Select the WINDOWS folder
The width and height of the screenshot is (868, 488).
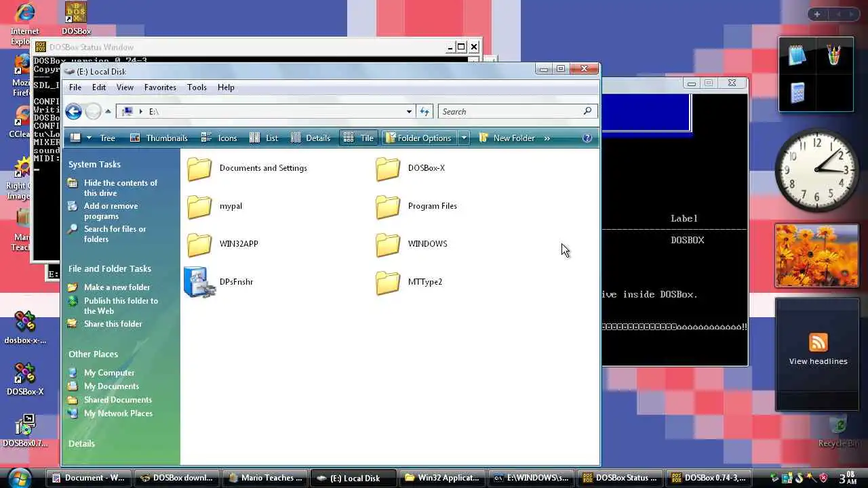click(411, 244)
